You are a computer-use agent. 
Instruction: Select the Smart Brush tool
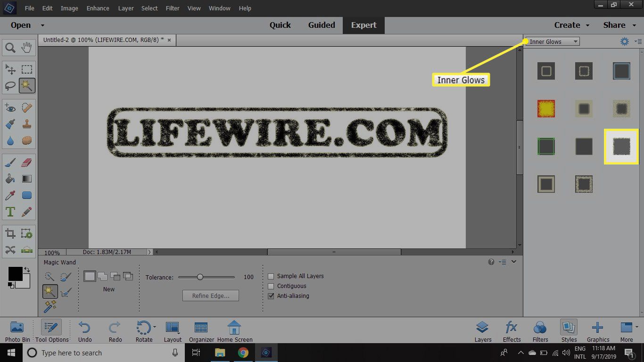coord(10,124)
